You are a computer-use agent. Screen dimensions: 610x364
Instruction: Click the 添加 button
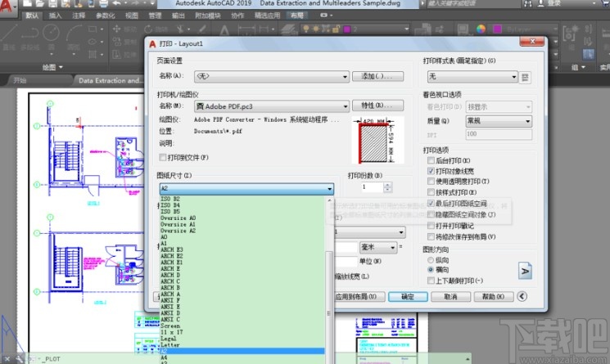click(x=377, y=76)
